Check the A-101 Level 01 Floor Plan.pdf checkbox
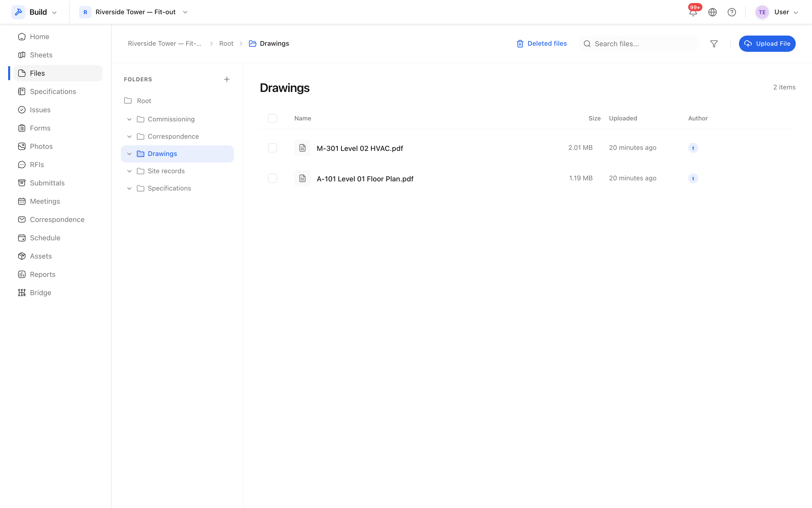Screen dimensions: 812x508 coord(273,178)
